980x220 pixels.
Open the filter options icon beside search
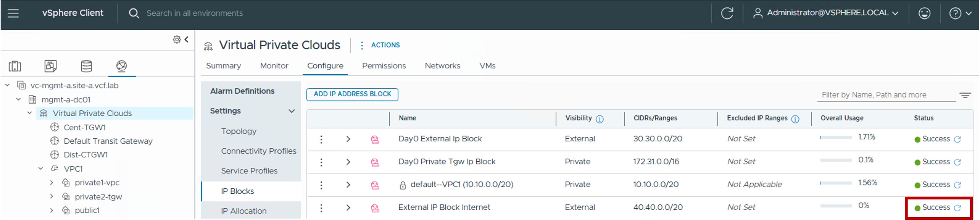tap(965, 95)
